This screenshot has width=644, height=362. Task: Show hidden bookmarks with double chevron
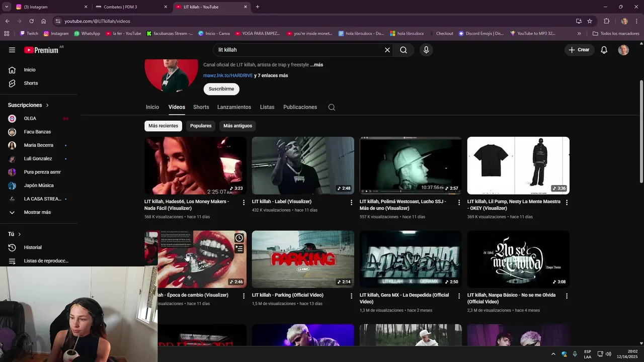(579, 34)
